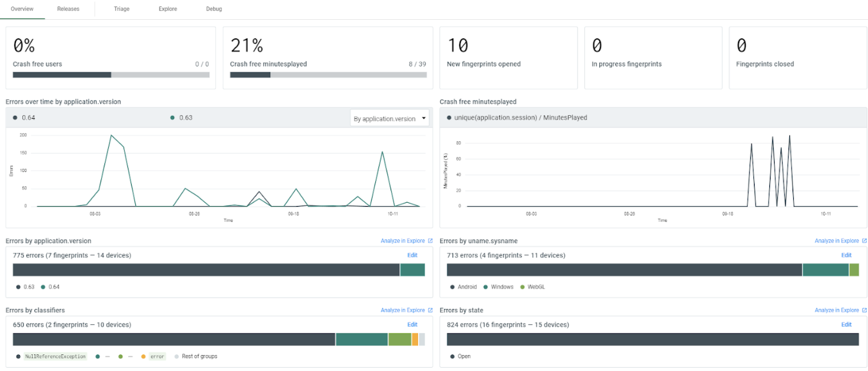This screenshot has height=371, width=868.
Task: Switch to the Releases tab
Action: point(68,9)
